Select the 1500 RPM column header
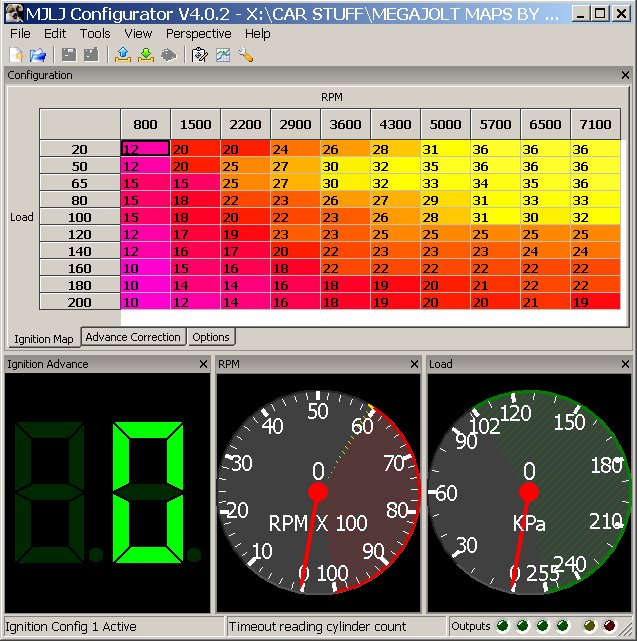 [195, 124]
